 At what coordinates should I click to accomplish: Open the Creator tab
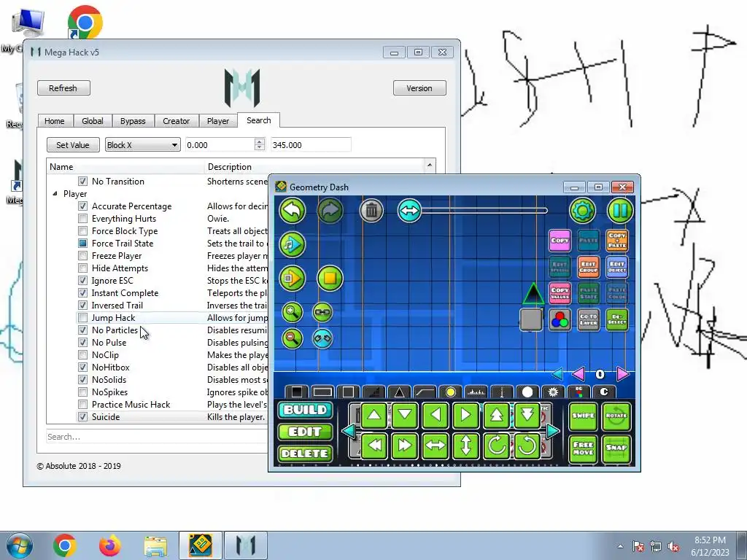pyautogui.click(x=177, y=121)
